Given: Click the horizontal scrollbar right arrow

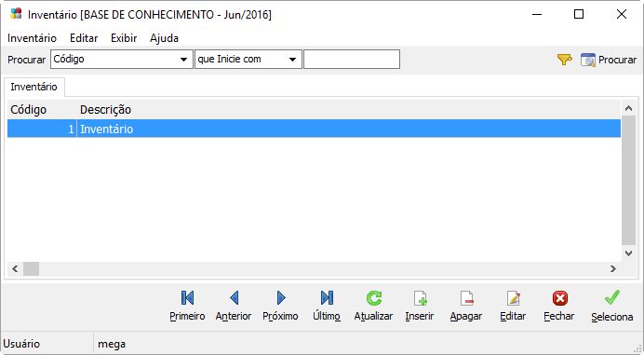Looking at the screenshot, I should [x=612, y=268].
